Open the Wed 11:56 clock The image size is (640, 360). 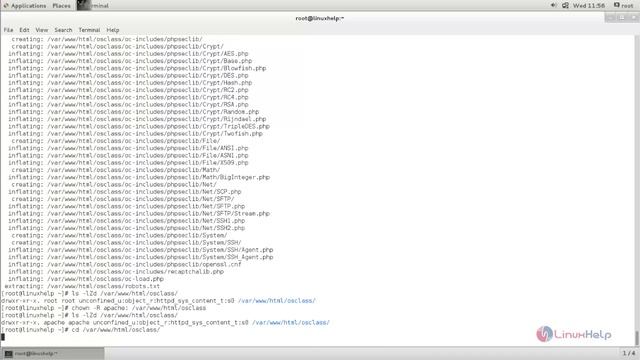click(x=589, y=6)
